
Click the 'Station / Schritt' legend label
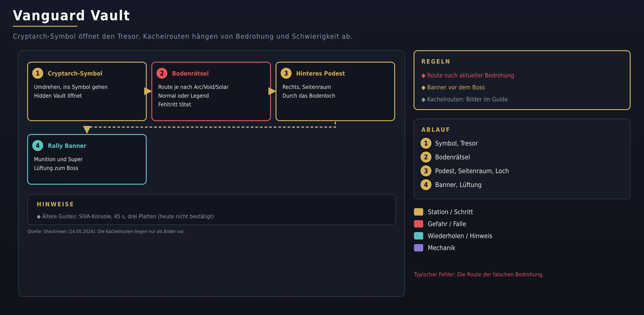[450, 212]
